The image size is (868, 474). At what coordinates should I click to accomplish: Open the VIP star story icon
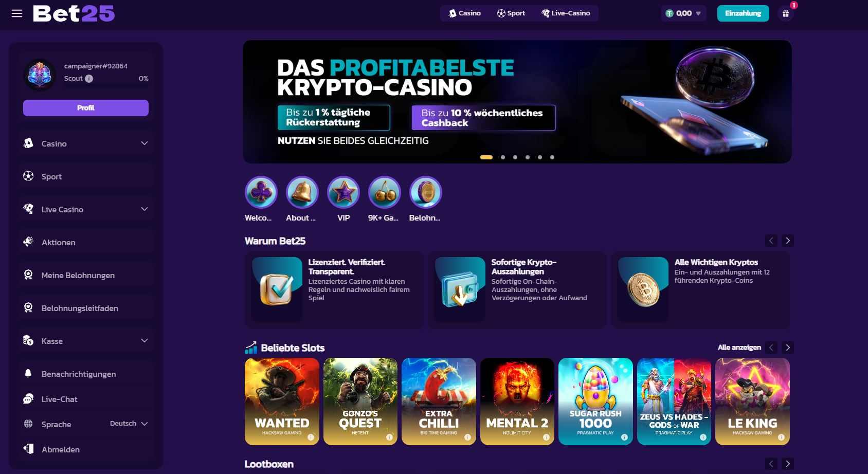click(x=343, y=193)
